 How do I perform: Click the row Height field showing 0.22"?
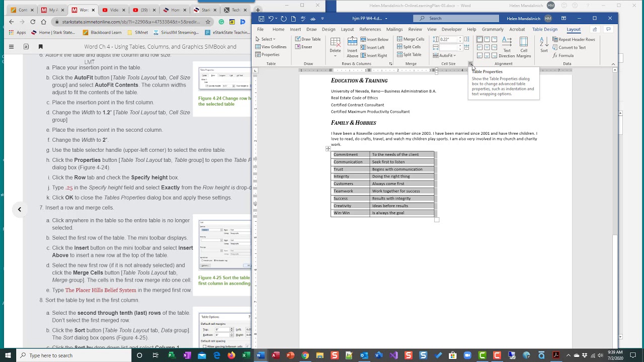pos(448,39)
